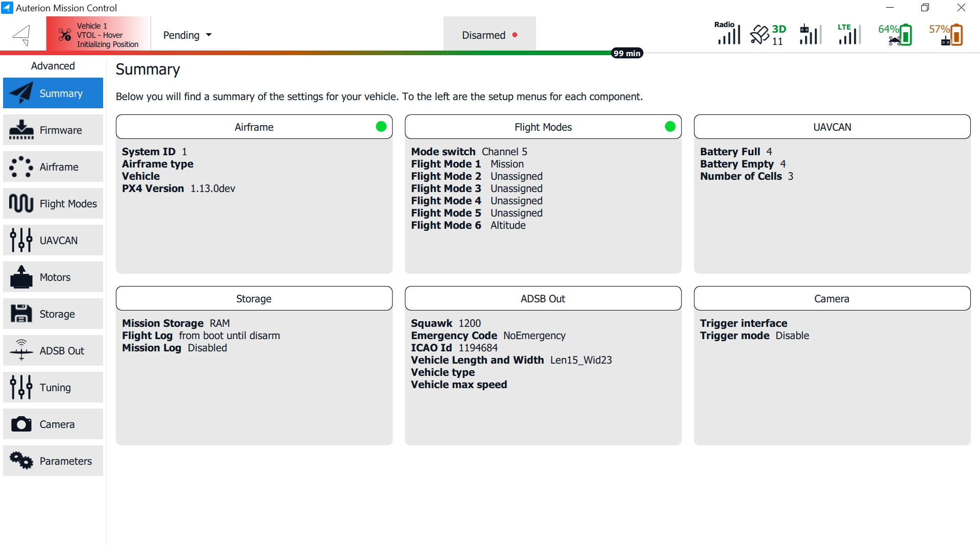Click the paper plane fly view icon

point(22,35)
